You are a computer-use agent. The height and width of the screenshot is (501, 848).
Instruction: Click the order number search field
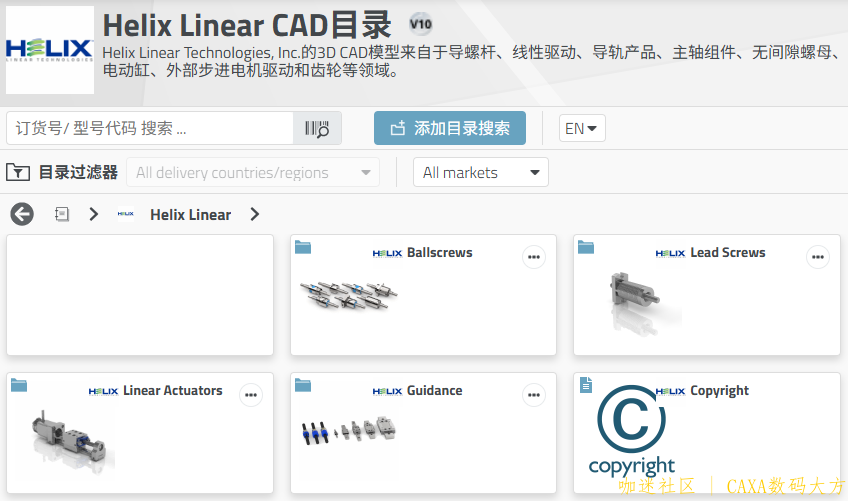click(150, 128)
